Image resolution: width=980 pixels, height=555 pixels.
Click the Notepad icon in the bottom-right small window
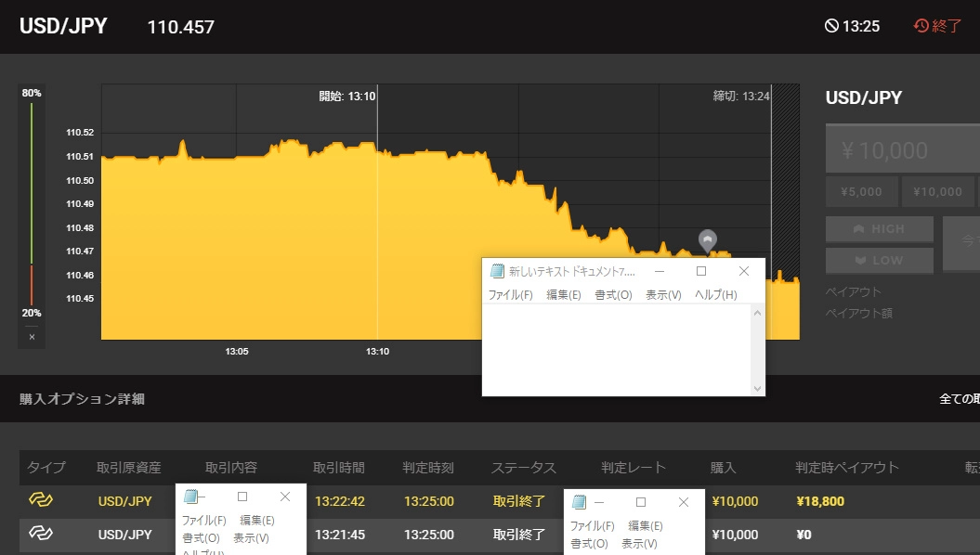(x=580, y=502)
